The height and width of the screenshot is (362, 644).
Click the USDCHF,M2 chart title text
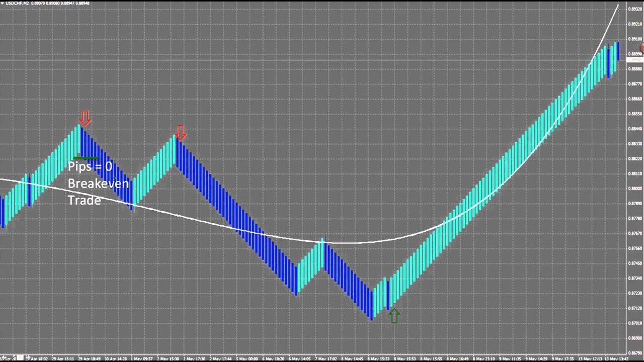(17, 3)
